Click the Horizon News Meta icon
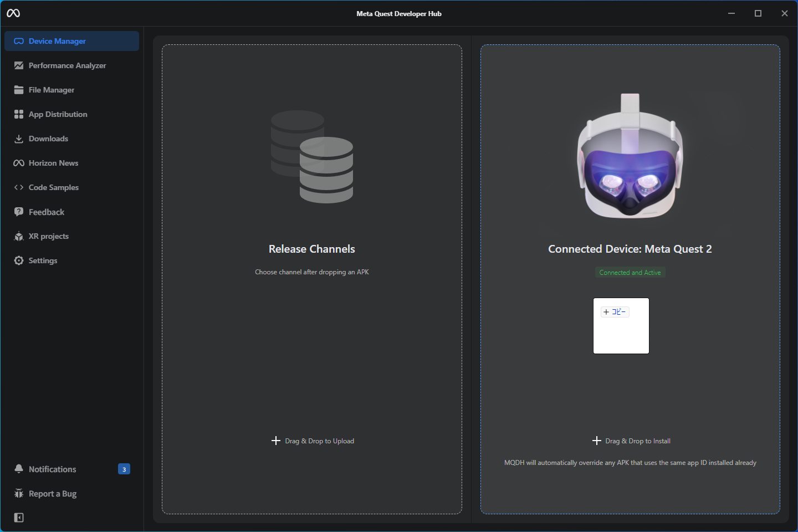This screenshot has height=532, width=798. (19, 163)
